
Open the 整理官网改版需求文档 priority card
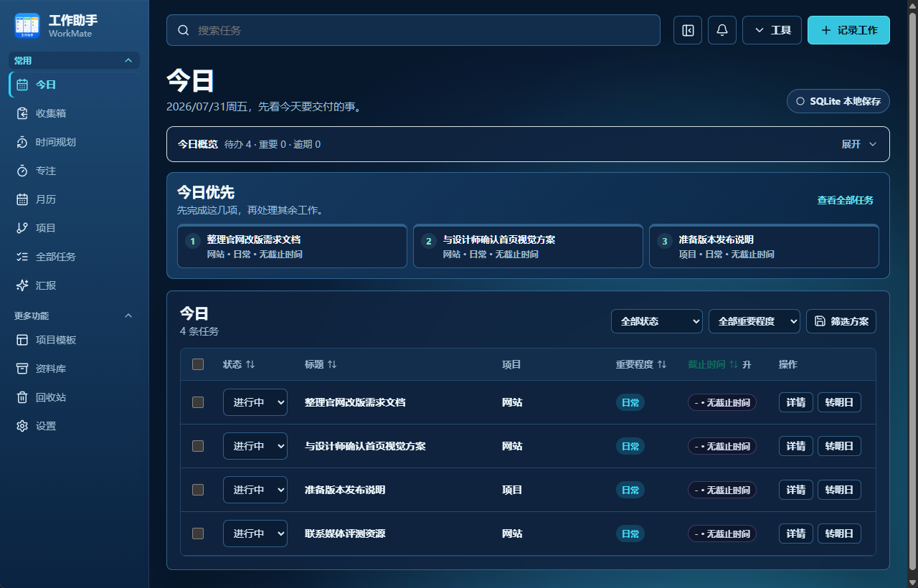pos(292,247)
